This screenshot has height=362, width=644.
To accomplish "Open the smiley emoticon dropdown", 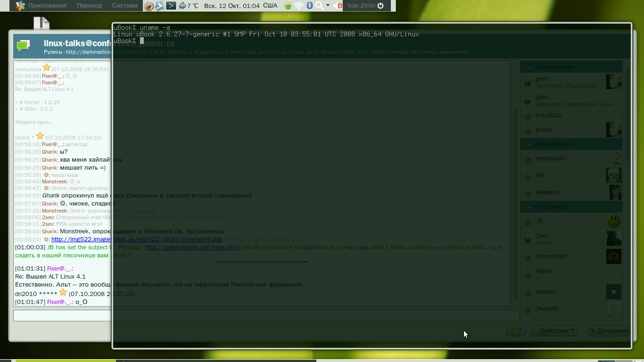I will click(x=515, y=330).
